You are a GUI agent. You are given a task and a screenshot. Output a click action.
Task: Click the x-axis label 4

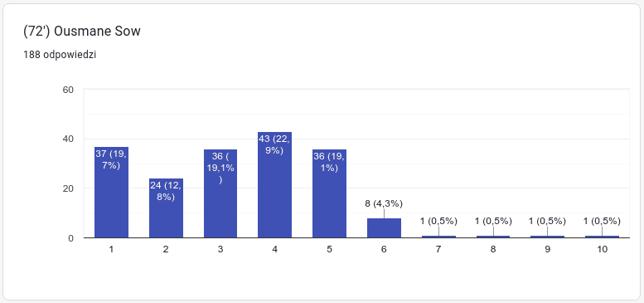[275, 249]
